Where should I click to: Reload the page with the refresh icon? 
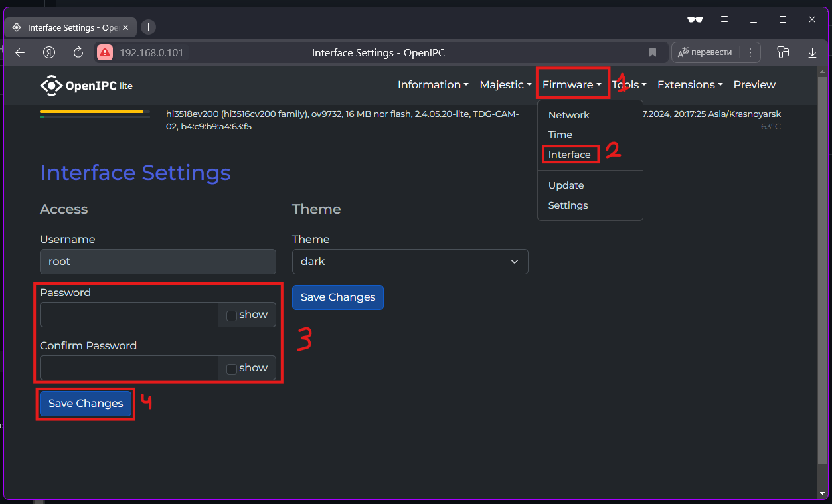pos(78,52)
